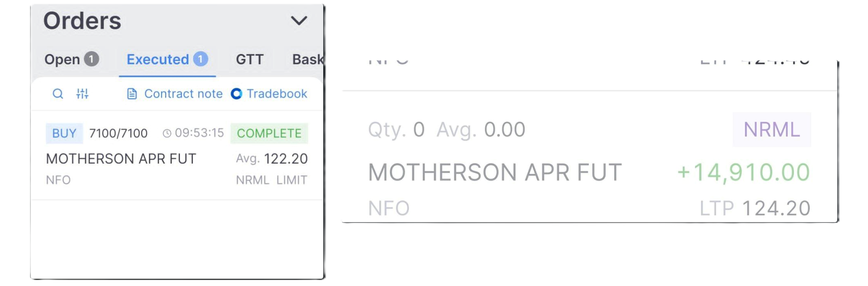Image resolution: width=868 pixels, height=286 pixels.
Task: Click the Open tab count badge
Action: (92, 59)
